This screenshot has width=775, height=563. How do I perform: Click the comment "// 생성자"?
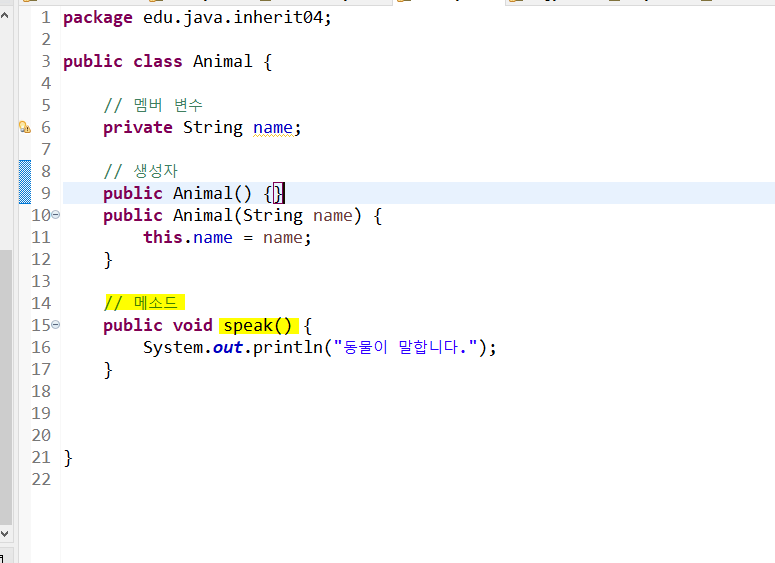(141, 171)
